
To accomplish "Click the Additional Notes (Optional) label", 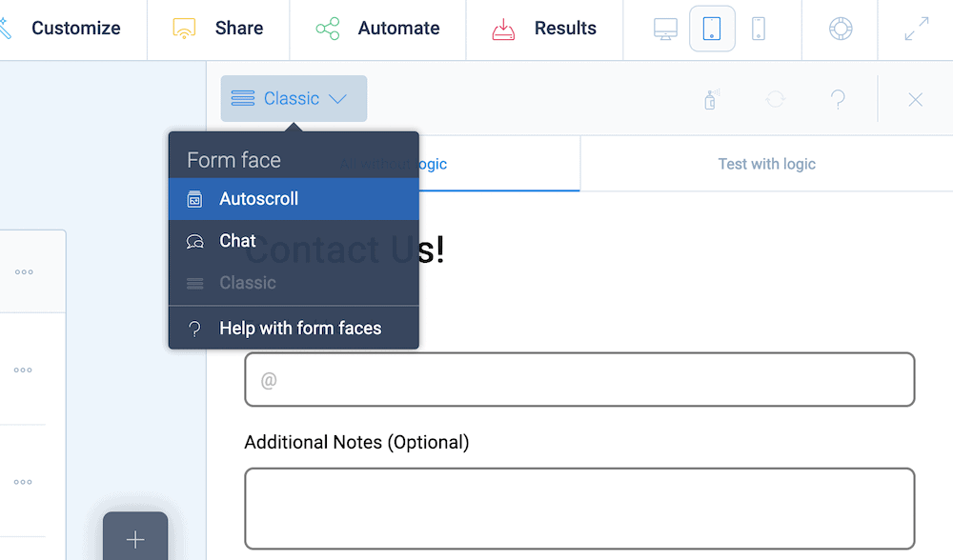I will (x=356, y=442).
